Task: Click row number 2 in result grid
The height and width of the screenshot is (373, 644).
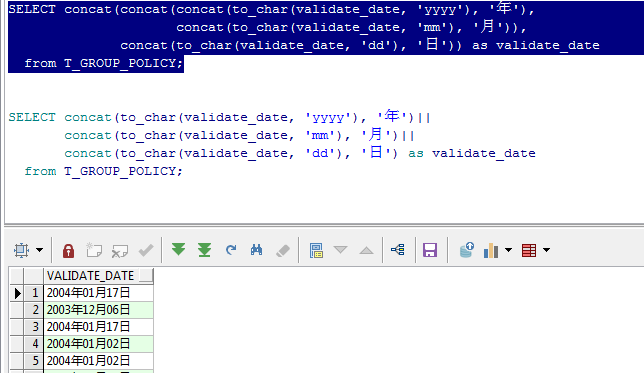Action: 33,310
